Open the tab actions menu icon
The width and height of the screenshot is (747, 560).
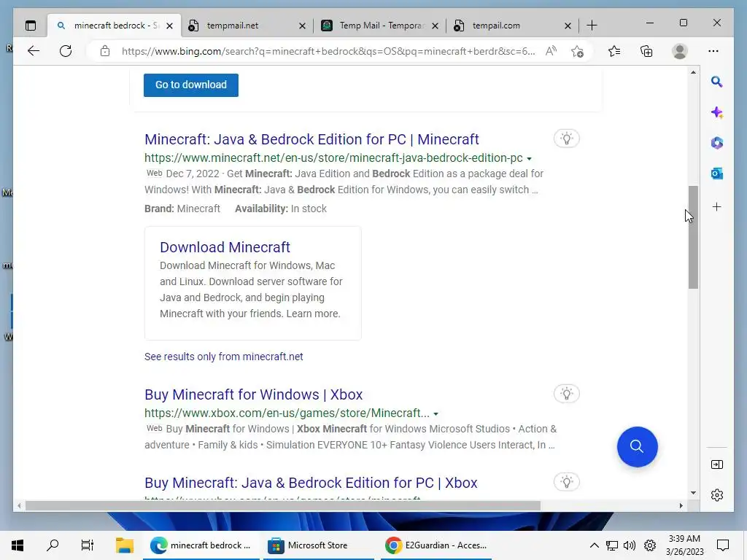pos(31,26)
